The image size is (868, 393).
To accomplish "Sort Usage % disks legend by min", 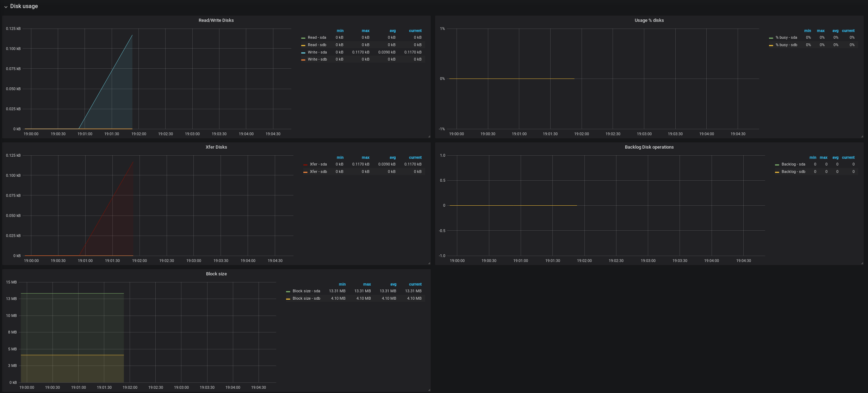I will 807,31.
